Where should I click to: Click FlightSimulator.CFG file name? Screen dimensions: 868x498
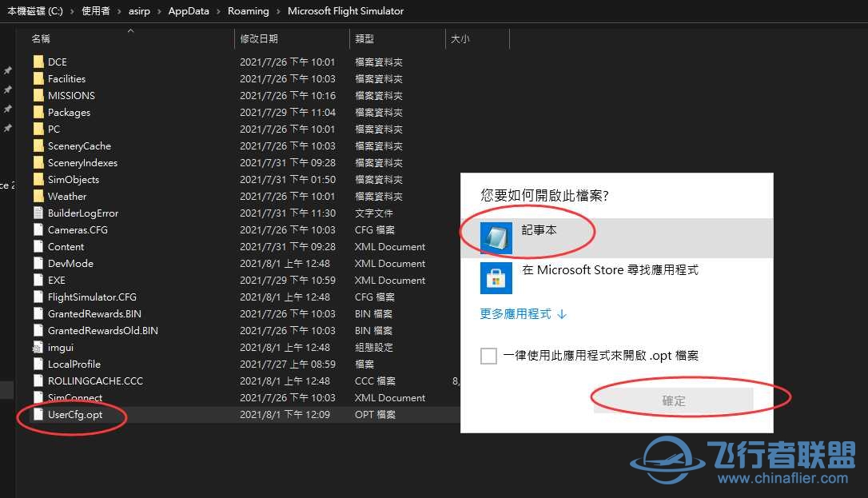[92, 297]
